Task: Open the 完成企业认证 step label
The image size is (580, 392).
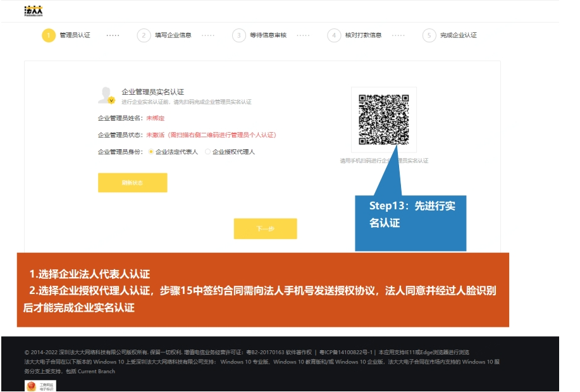Action: coord(459,35)
